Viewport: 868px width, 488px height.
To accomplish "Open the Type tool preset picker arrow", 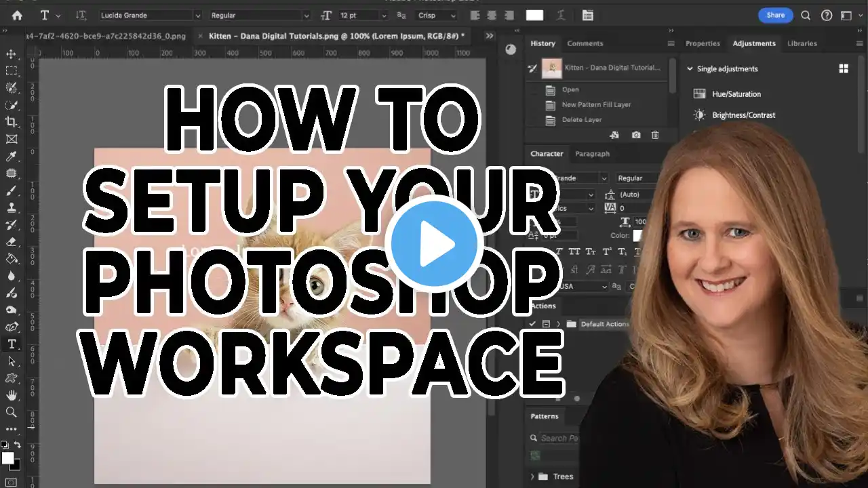I will (x=58, y=15).
